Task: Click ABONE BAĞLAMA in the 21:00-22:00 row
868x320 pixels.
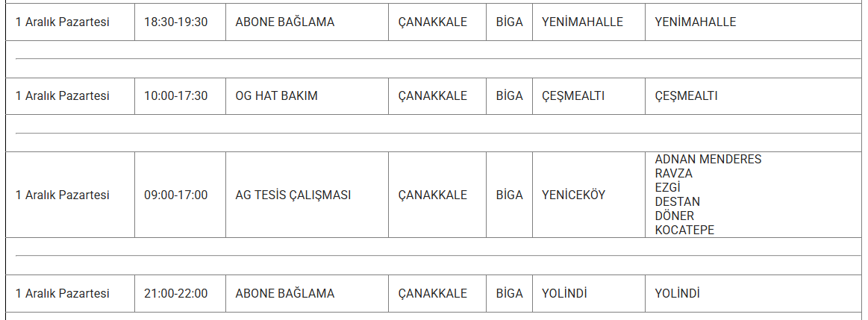Action: 284,293
